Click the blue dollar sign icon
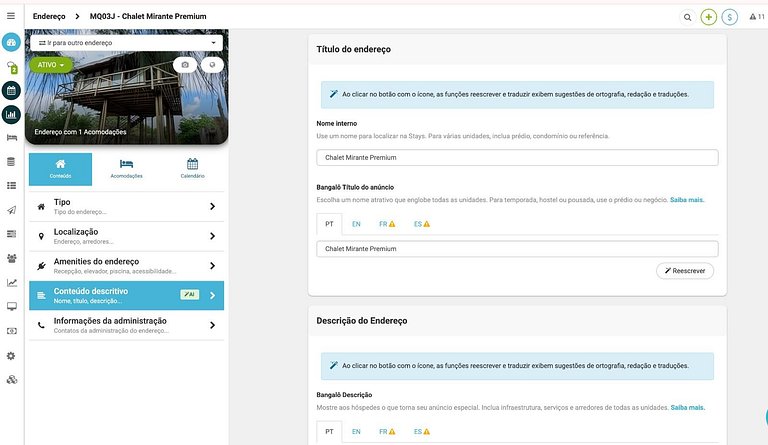The width and height of the screenshot is (768, 445). click(x=730, y=17)
